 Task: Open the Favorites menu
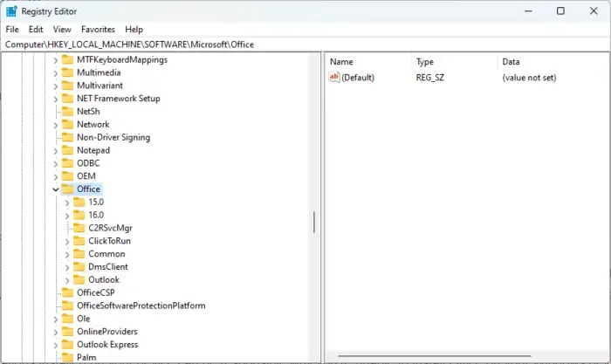tap(98, 29)
